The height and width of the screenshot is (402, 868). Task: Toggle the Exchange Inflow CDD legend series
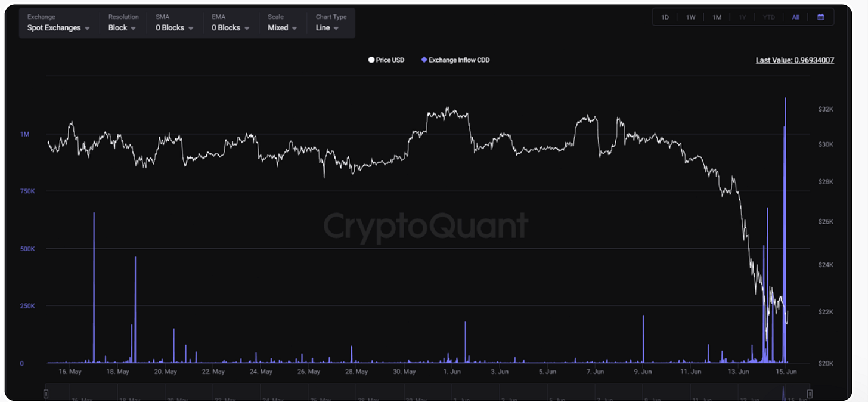(455, 60)
